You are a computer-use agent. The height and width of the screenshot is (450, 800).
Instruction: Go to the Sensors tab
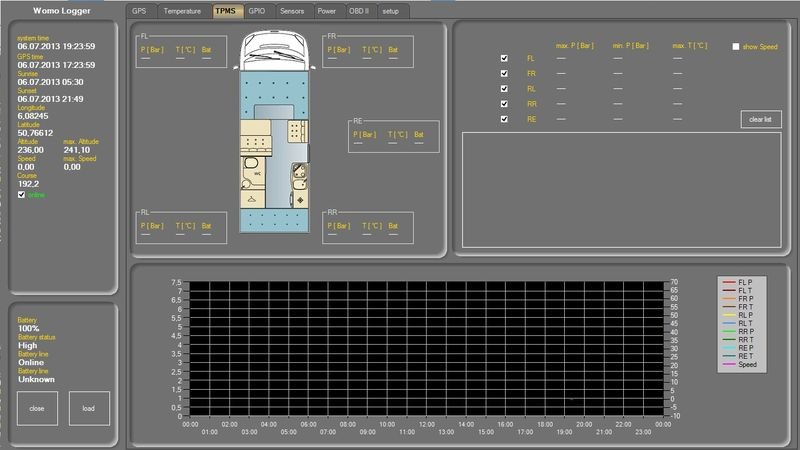[292, 11]
